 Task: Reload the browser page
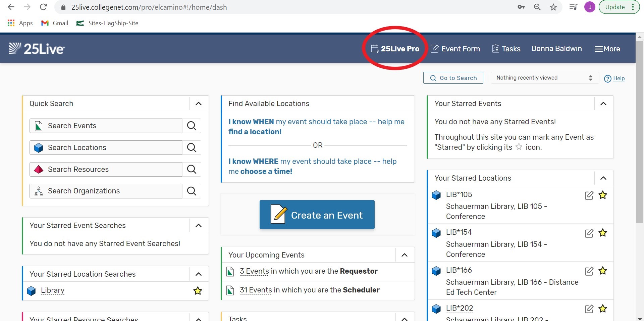coord(43,7)
